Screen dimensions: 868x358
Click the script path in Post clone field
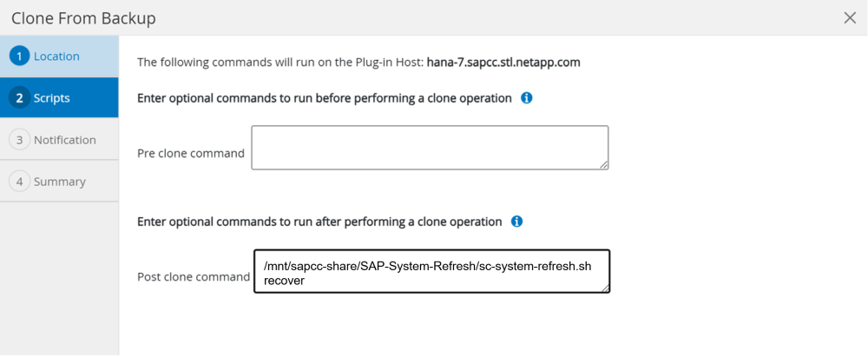[x=427, y=266]
